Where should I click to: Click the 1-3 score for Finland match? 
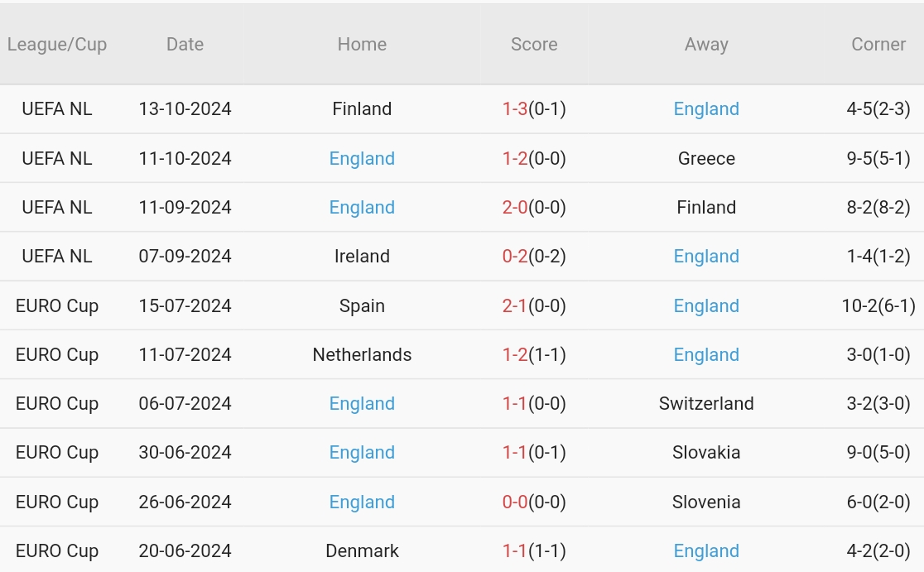pos(515,109)
